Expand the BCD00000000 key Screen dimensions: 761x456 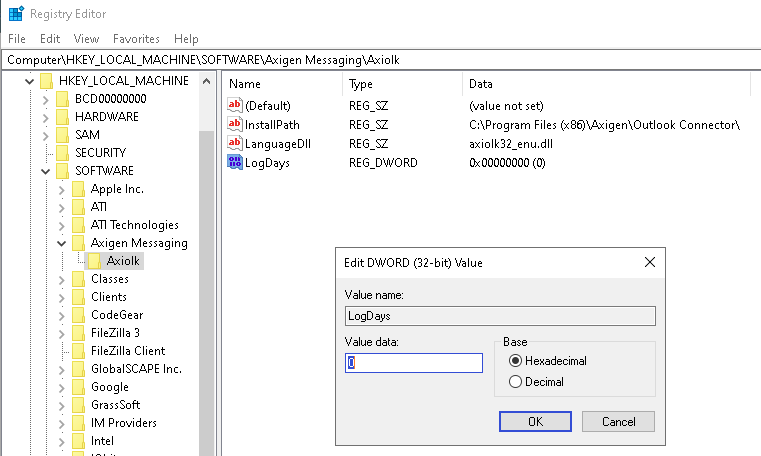coord(46,99)
